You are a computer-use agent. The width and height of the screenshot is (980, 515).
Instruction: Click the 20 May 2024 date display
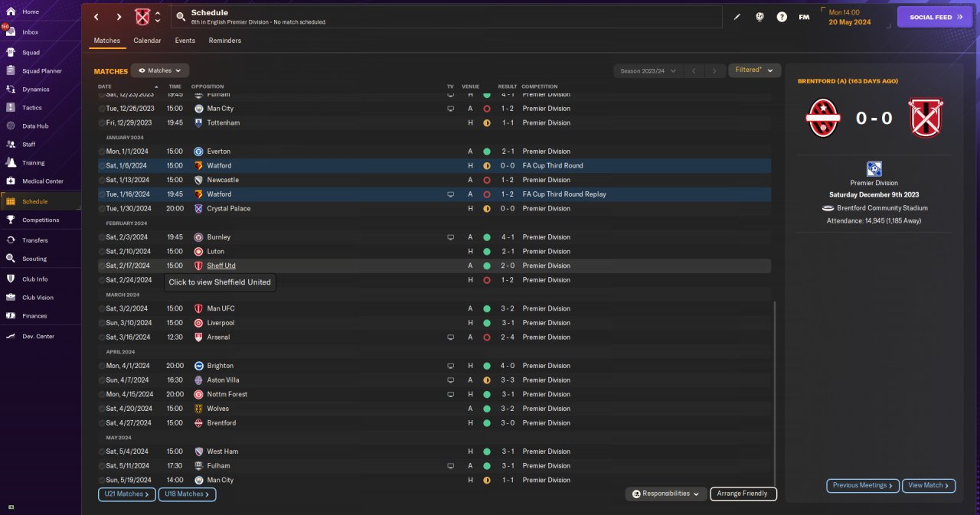coord(849,21)
